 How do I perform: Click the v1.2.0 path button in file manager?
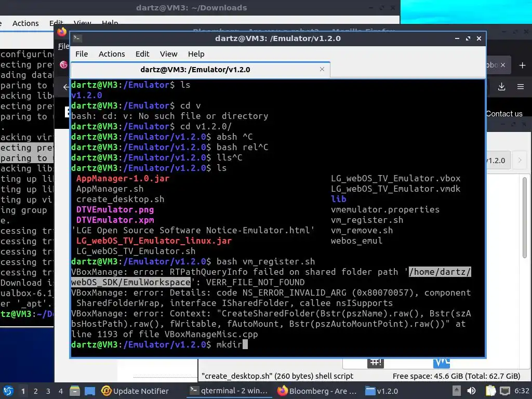(497, 160)
